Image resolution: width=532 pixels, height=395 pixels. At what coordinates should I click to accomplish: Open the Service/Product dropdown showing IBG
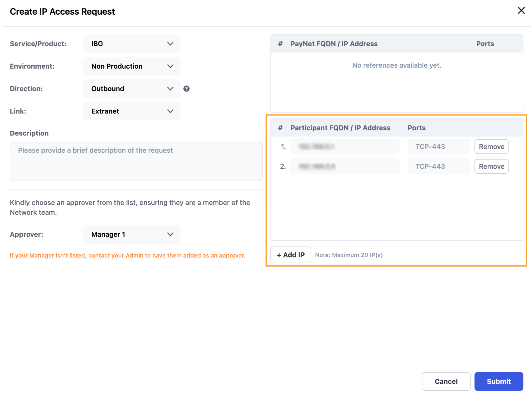(x=131, y=44)
